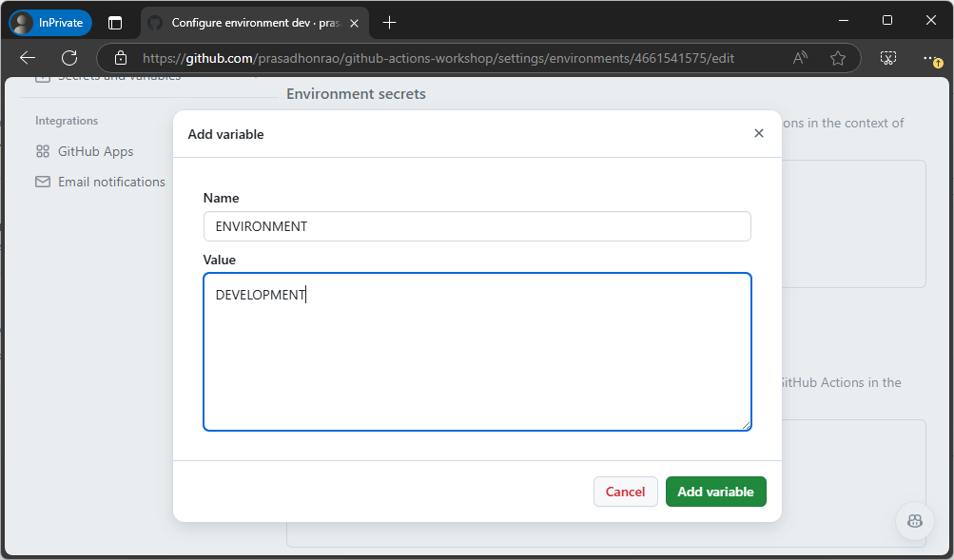The width and height of the screenshot is (954, 560).
Task: Confirm with the Add variable button
Action: [x=715, y=492]
